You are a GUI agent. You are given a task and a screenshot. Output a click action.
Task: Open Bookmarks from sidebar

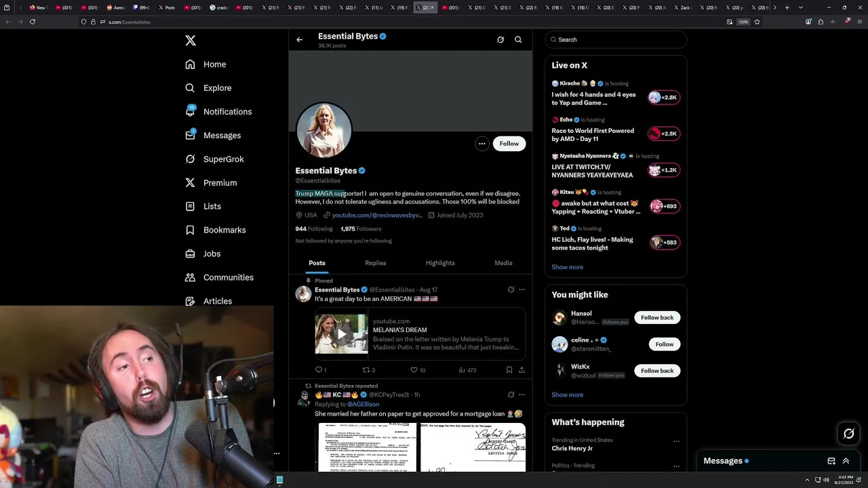(x=215, y=230)
